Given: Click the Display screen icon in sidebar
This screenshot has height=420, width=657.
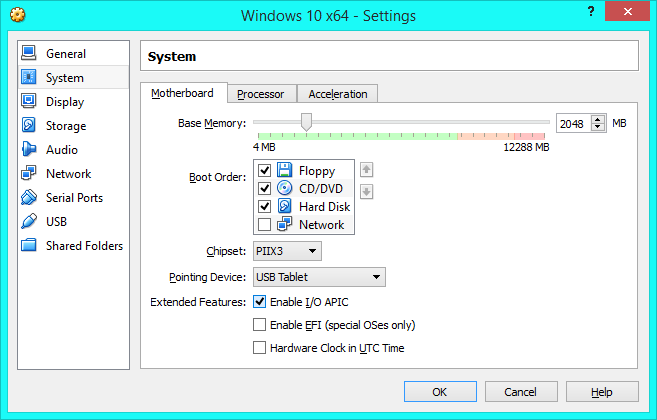Looking at the screenshot, I should point(29,101).
